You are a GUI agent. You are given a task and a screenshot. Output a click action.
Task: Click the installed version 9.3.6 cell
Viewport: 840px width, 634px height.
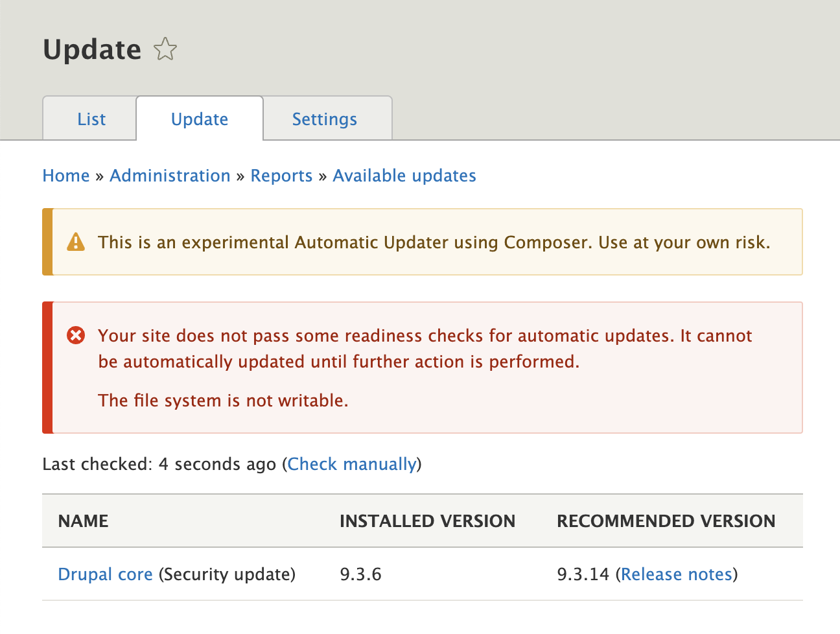[x=361, y=574]
